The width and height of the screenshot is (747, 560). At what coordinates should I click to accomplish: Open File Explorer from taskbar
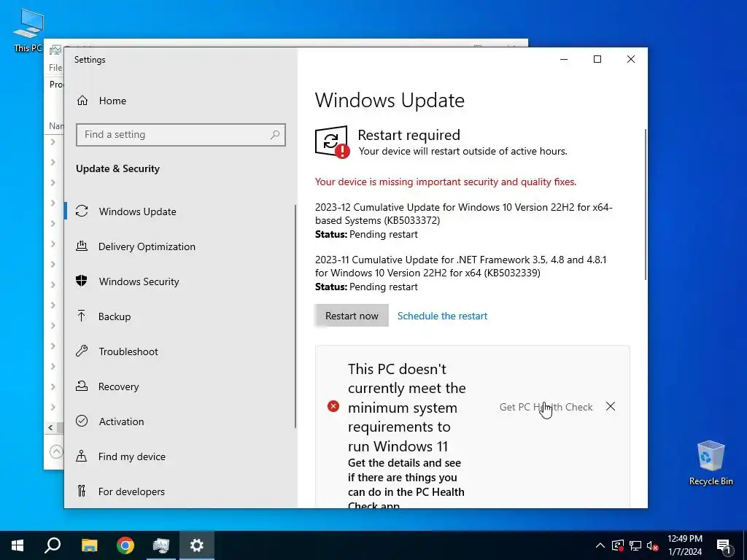89,545
